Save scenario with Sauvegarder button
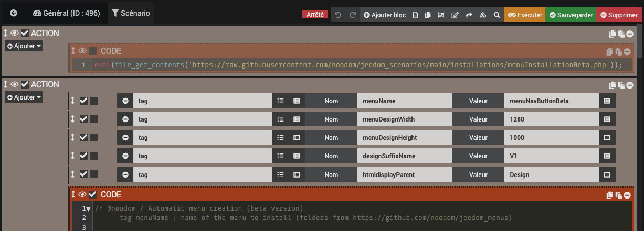644x231 pixels. pos(572,15)
